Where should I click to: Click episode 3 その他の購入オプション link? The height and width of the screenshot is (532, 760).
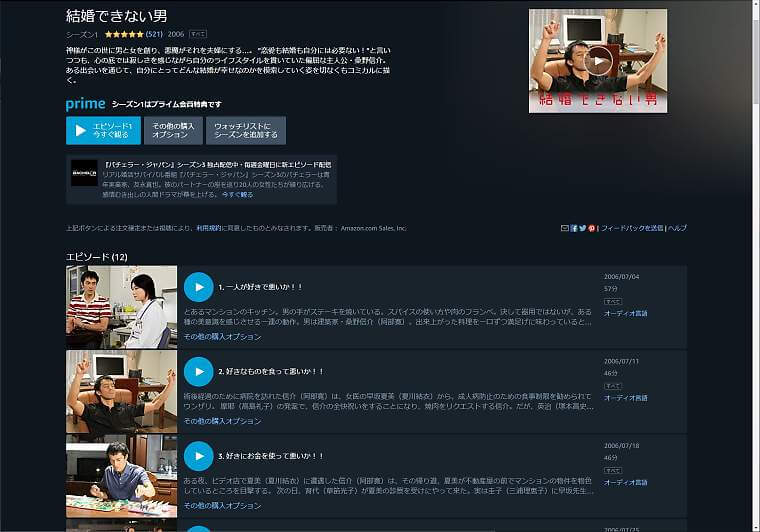point(222,505)
